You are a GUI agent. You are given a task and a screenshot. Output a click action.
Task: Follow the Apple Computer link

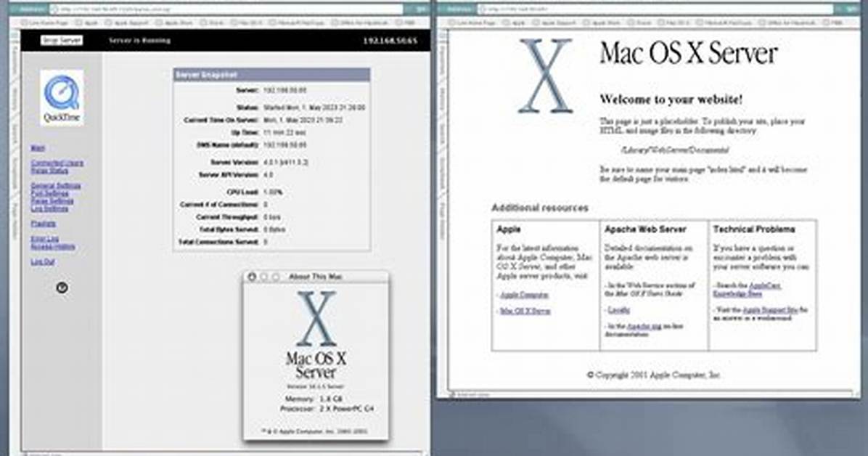pos(524,295)
